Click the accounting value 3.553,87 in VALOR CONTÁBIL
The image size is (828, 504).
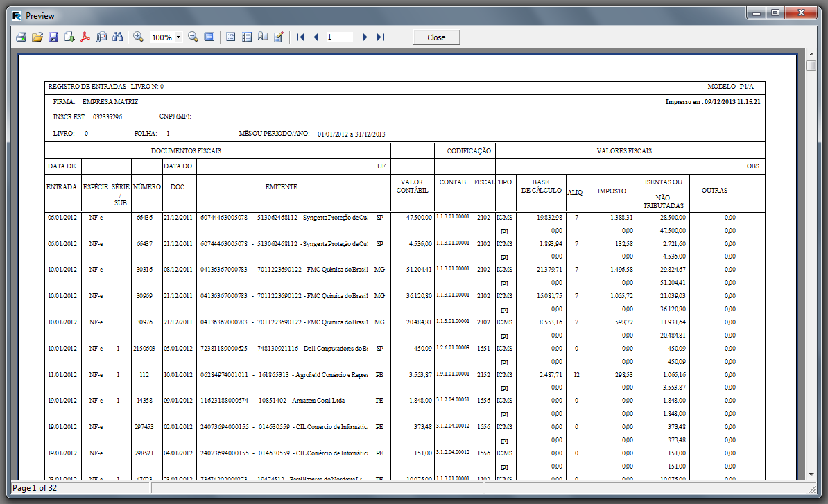[x=420, y=375]
